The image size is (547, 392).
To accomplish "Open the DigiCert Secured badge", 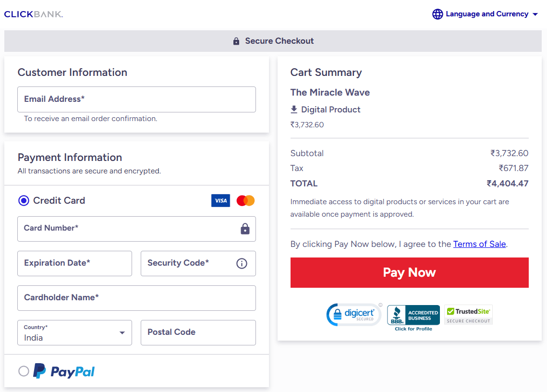I will [x=354, y=315].
